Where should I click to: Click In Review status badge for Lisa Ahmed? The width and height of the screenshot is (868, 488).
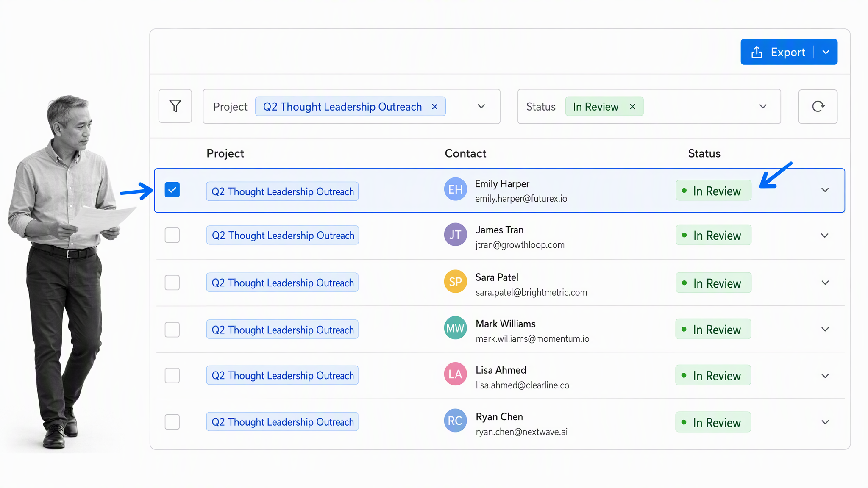[713, 375]
